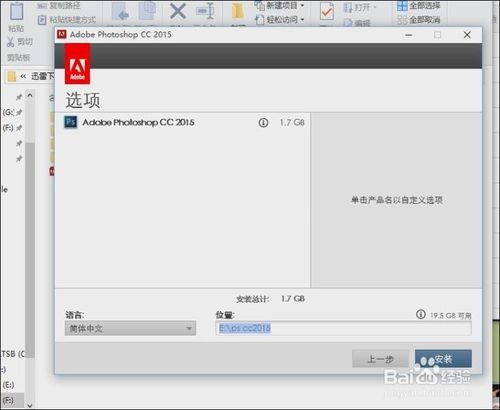This screenshot has width=500, height=410.
Task: Click Open (打开) in Explorer ribbon
Action: [360, 7]
